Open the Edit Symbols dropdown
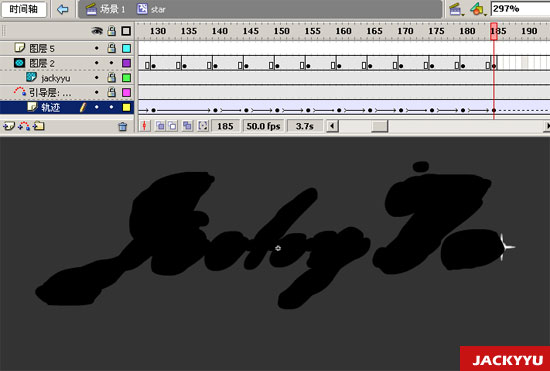The image size is (550, 371). (x=478, y=9)
